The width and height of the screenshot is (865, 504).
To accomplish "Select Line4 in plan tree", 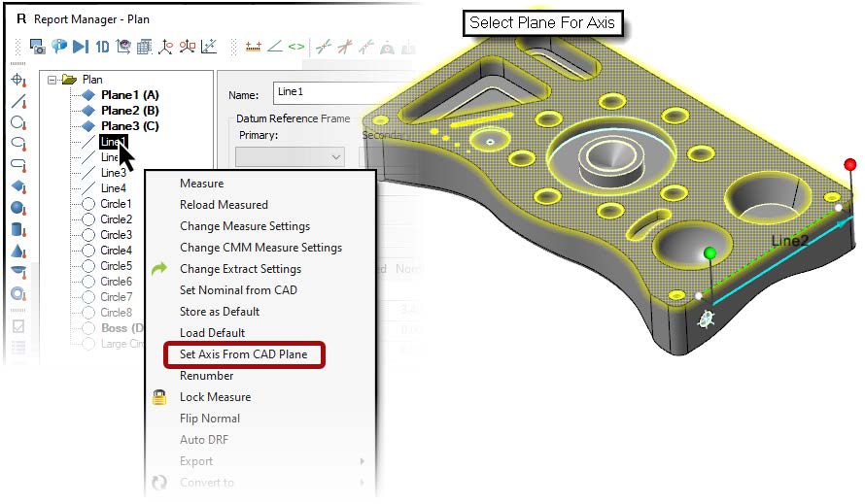I will tap(113, 188).
